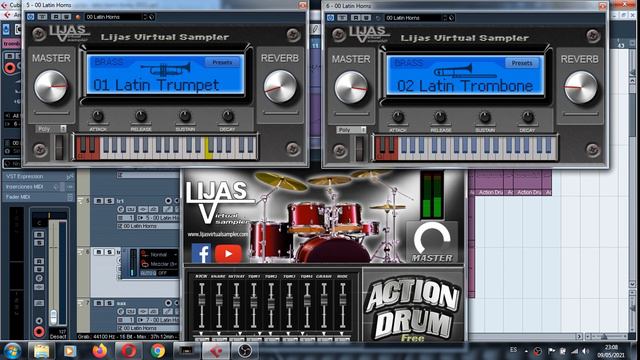This screenshot has width=640, height=360.
Task: Launch Windows Media Player from the taskbar
Action: click(x=70, y=351)
